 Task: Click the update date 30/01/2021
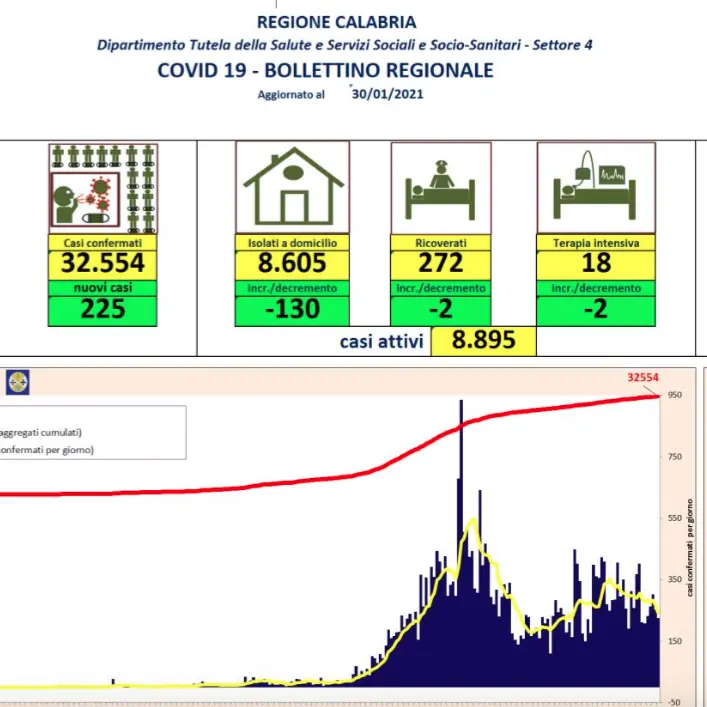point(387,94)
